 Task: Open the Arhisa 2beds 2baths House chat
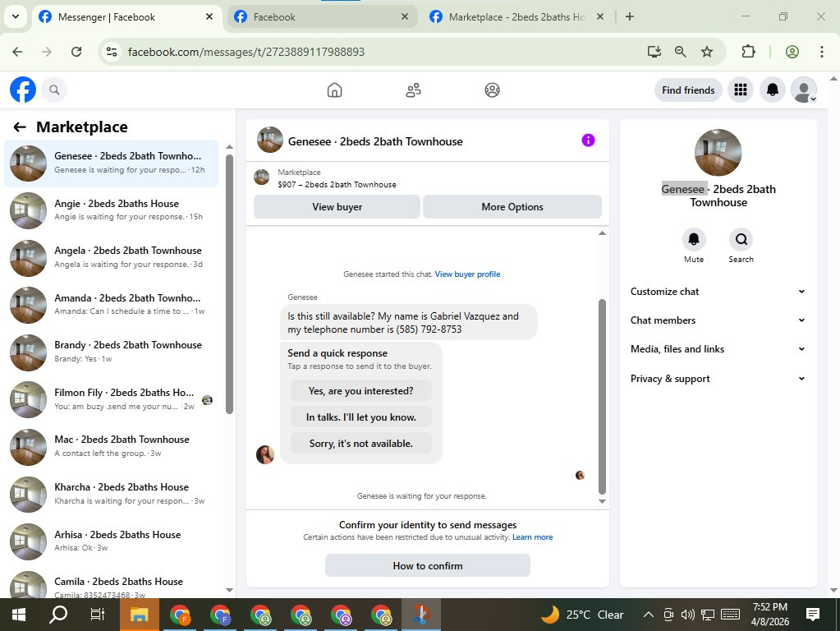coord(112,541)
